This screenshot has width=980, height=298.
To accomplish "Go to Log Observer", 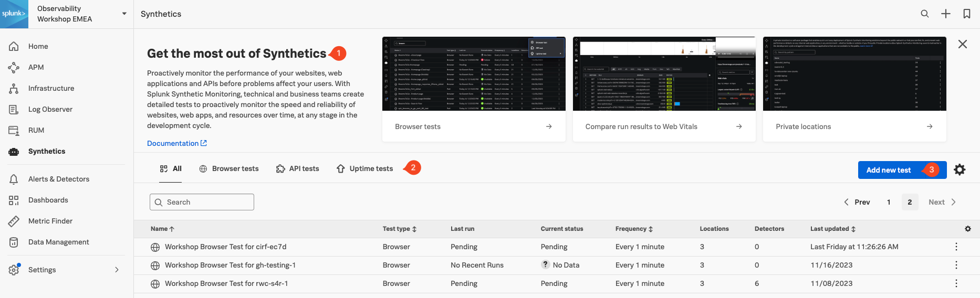I will point(50,109).
